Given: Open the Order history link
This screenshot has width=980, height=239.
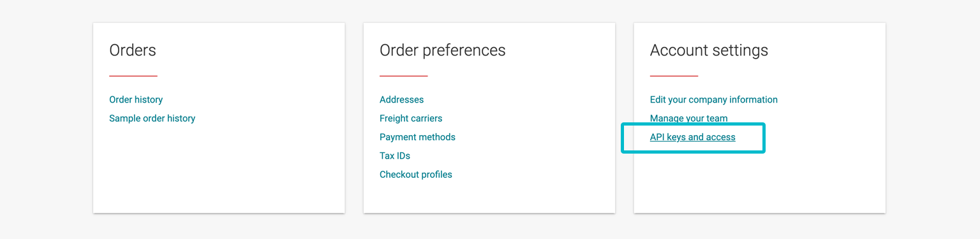Looking at the screenshot, I should 136,99.
